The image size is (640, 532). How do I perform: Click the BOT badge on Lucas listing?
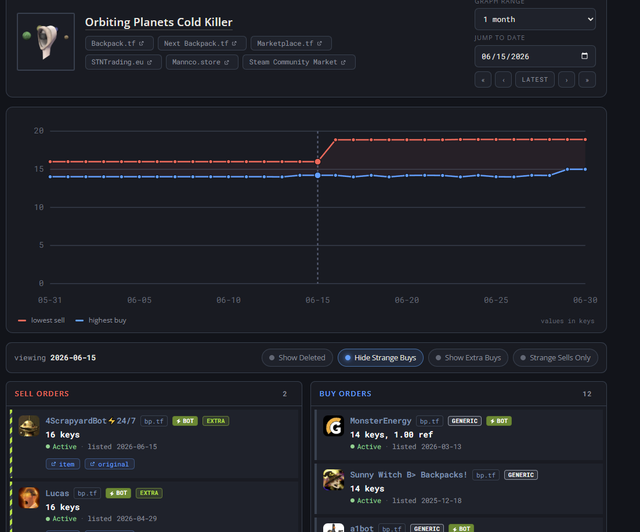(x=118, y=493)
